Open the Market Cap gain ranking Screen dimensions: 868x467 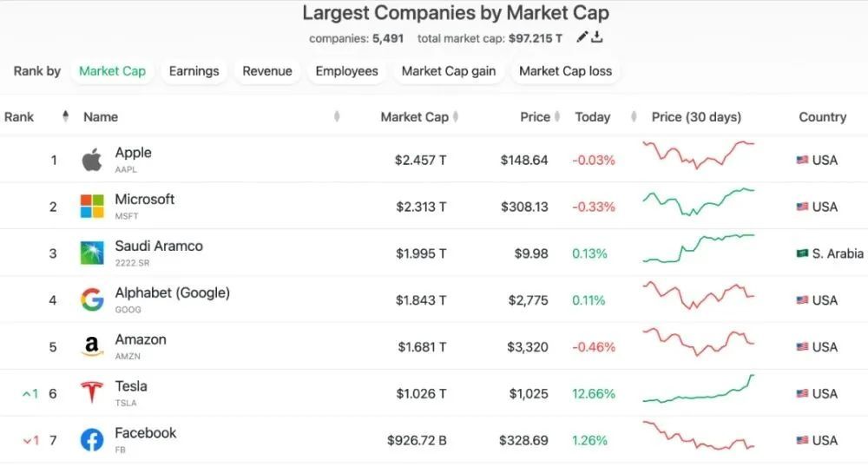click(x=449, y=71)
